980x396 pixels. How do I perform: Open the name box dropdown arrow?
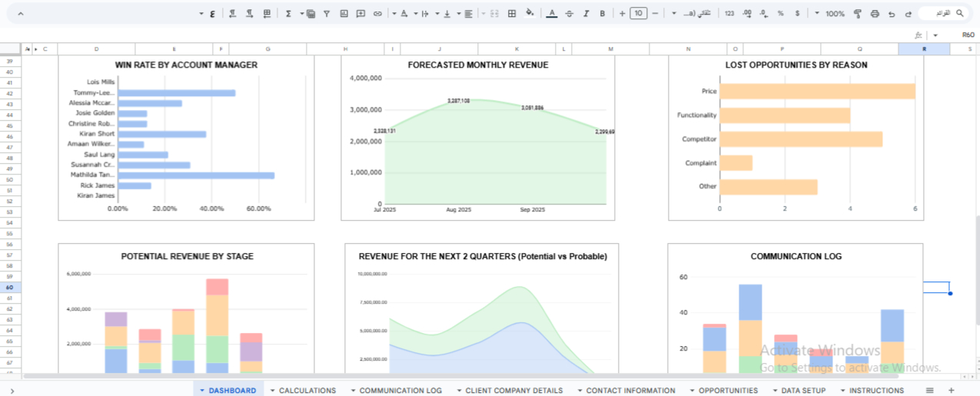[935, 35]
